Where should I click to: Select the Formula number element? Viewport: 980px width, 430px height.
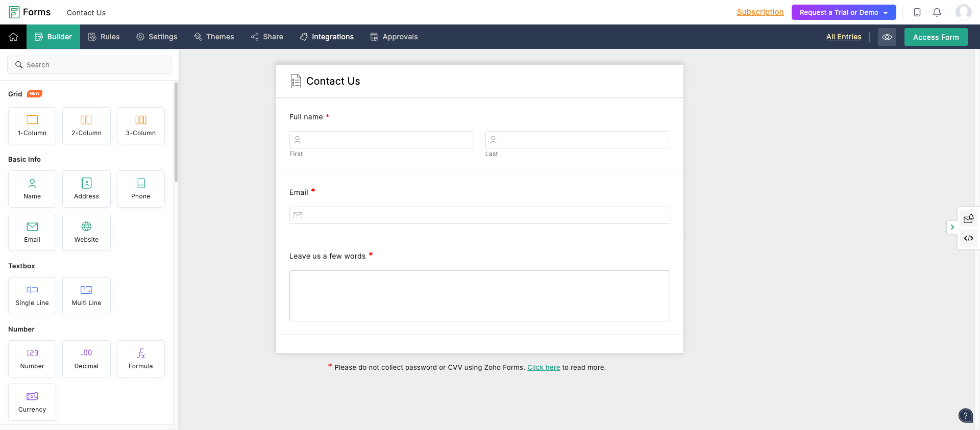tap(140, 359)
